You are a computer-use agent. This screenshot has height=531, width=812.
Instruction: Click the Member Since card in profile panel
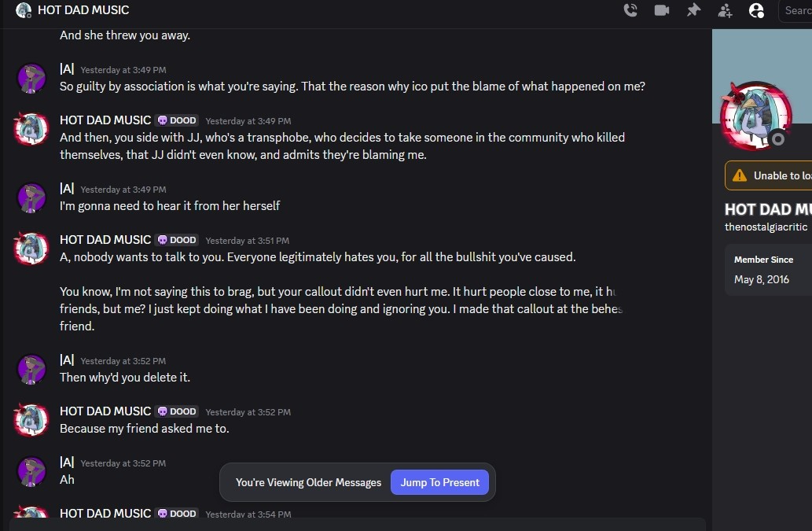point(768,270)
